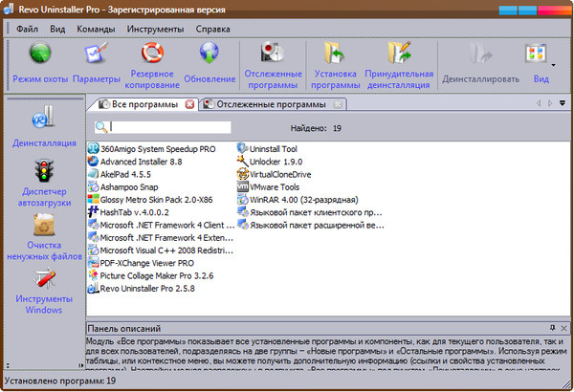The image size is (574, 392).
Task: Activate Режим охоты (Hunter Mode) toolbar icon
Action: point(40,54)
